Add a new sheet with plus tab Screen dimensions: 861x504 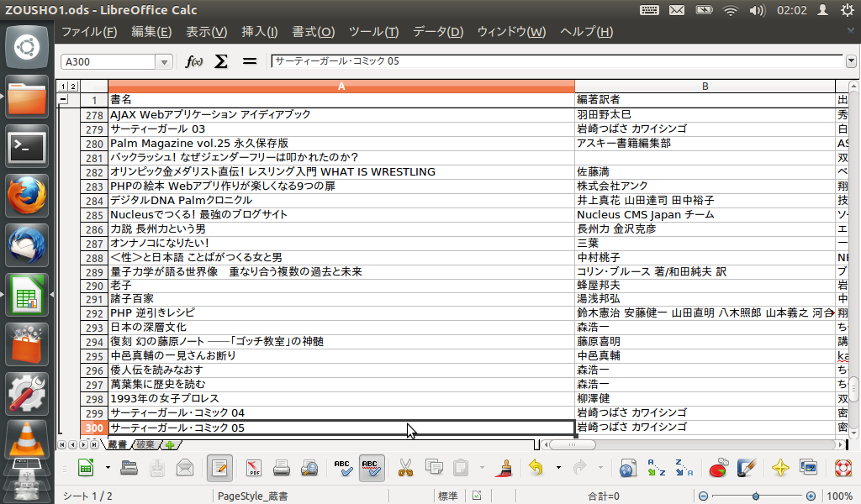tap(170, 445)
